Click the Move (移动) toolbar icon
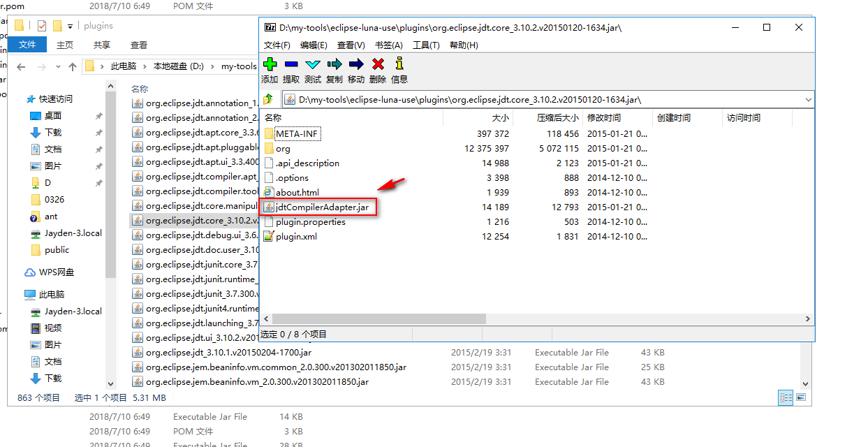Image resolution: width=868 pixels, height=447 pixels. tap(356, 65)
